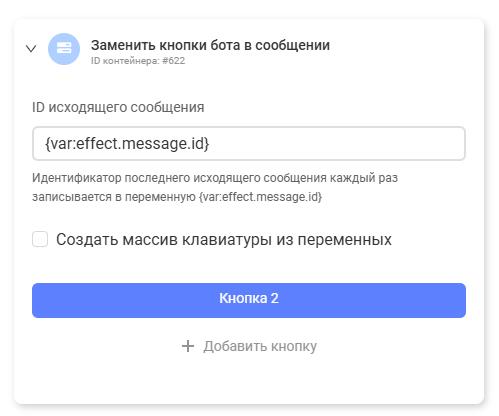Click the ID исходящего сообщения field label
The height and width of the screenshot is (416, 499).
[118, 107]
